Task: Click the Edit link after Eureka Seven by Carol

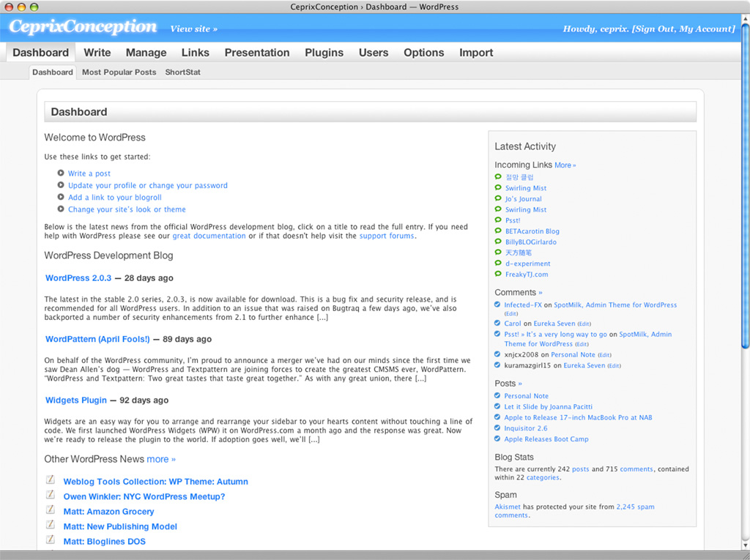Action: point(584,324)
